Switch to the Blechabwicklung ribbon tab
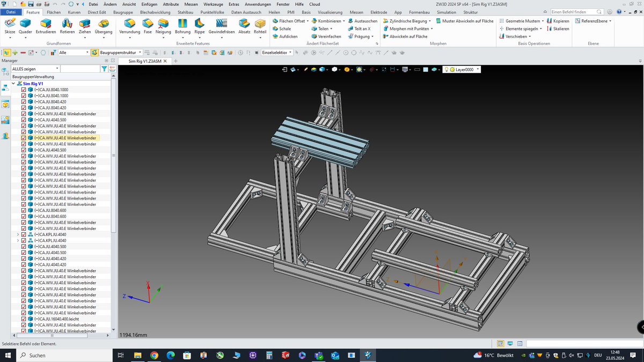644x362 pixels. click(x=155, y=12)
